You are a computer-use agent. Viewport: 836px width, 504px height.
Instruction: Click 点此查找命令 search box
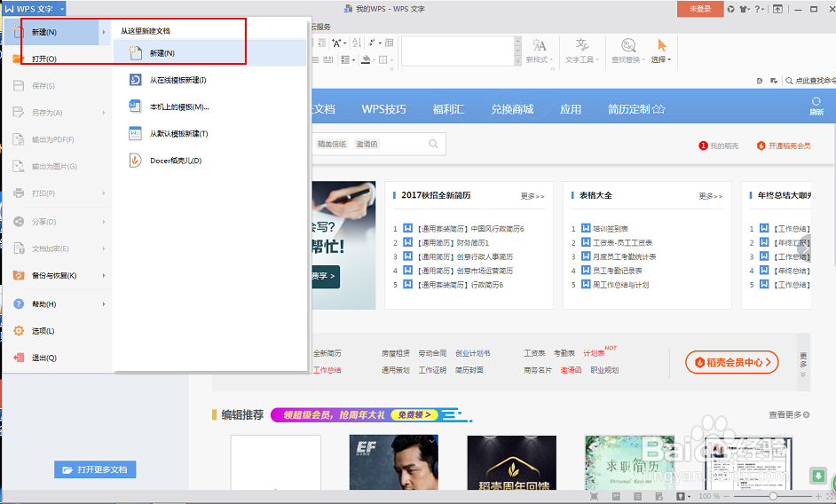click(811, 81)
